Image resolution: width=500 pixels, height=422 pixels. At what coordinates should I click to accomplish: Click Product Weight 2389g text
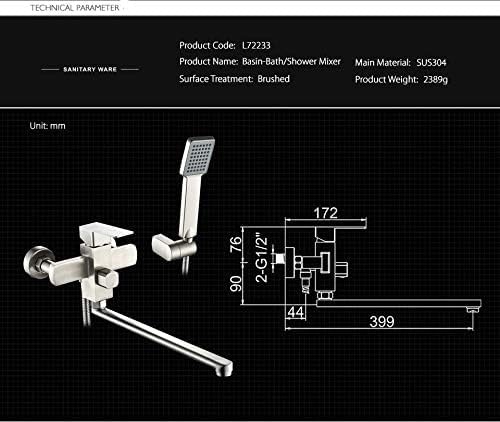[x=401, y=80]
